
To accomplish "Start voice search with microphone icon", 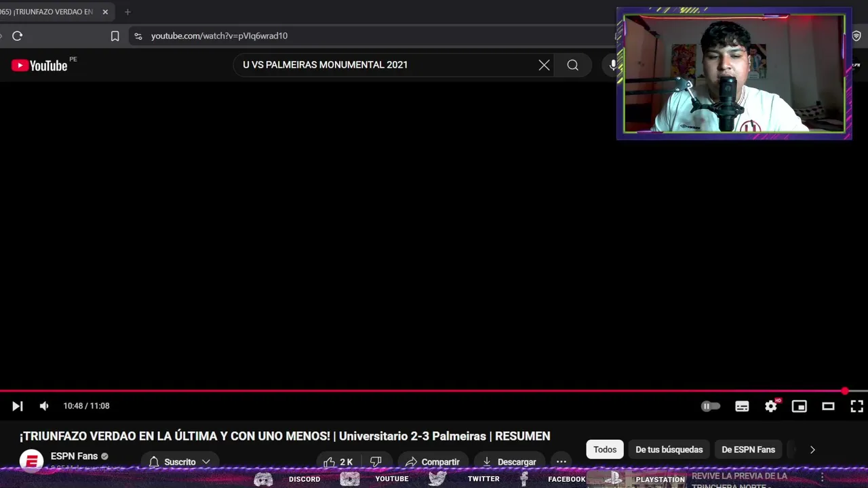I will (612, 65).
